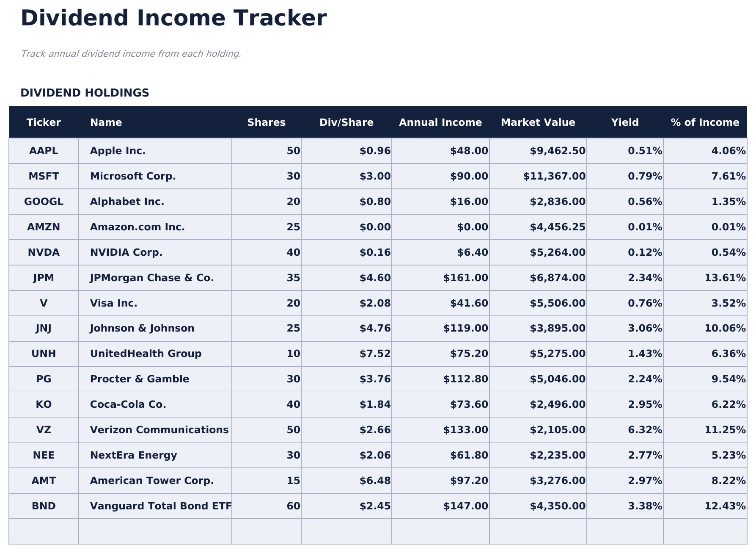This screenshot has width=756, height=553.
Task: Click the Yield column header
Action: (625, 122)
